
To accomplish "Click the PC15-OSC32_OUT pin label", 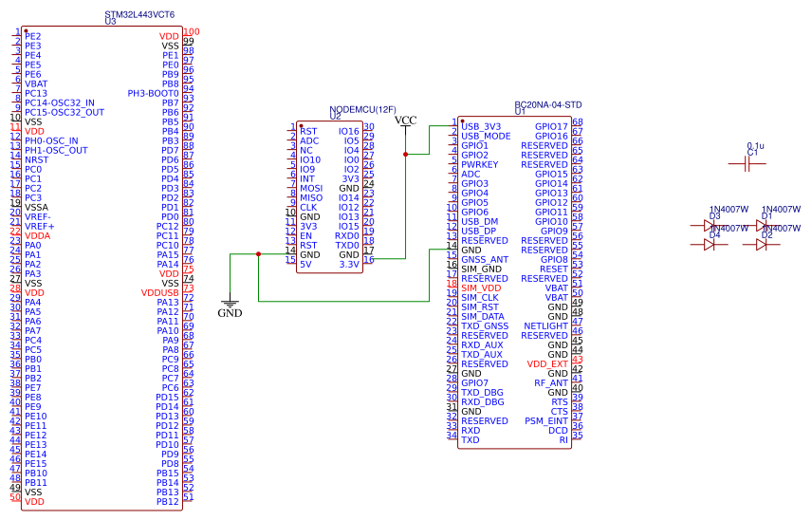I will pos(65,112).
